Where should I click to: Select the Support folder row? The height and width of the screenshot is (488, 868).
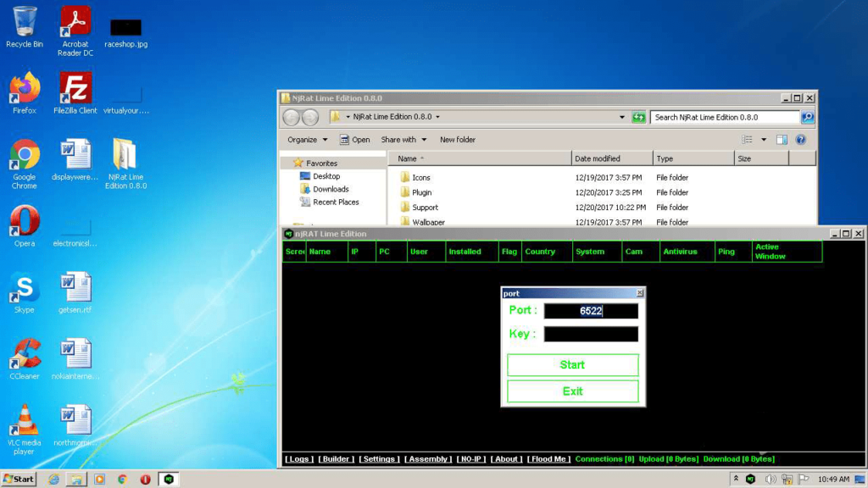pos(601,208)
